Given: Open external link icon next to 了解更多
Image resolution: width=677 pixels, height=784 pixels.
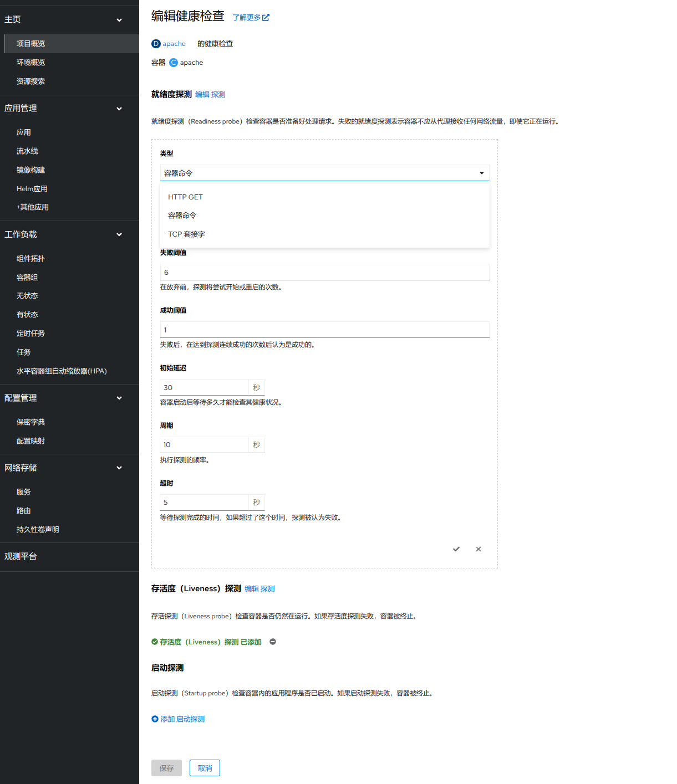Looking at the screenshot, I should click(x=266, y=18).
